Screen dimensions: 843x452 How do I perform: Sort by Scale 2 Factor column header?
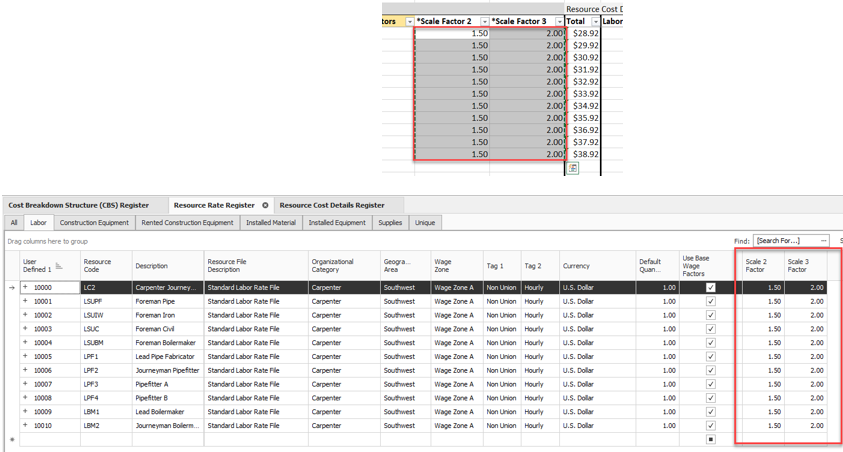[x=763, y=266]
